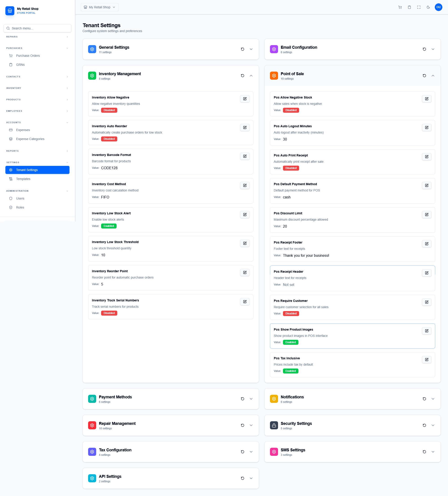Image resolution: width=448 pixels, height=496 pixels.
Task: Edit the Inventory Allow Negative setting
Action: (x=245, y=99)
